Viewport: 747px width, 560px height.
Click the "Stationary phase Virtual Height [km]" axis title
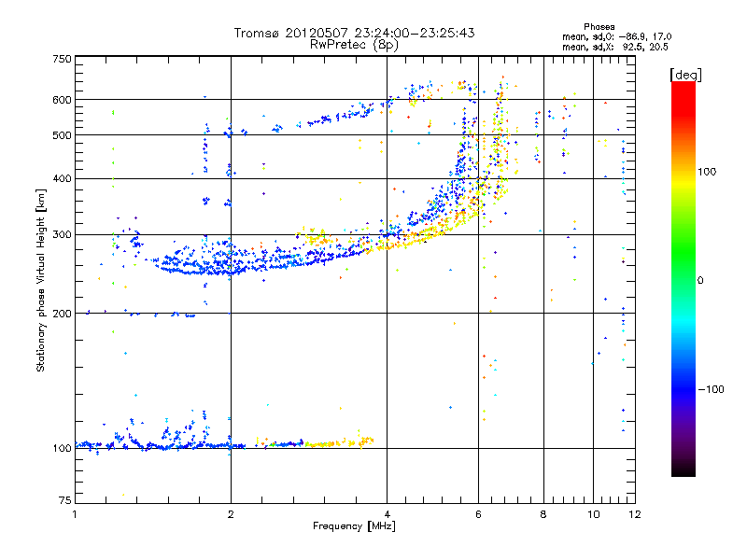[x=41, y=281]
